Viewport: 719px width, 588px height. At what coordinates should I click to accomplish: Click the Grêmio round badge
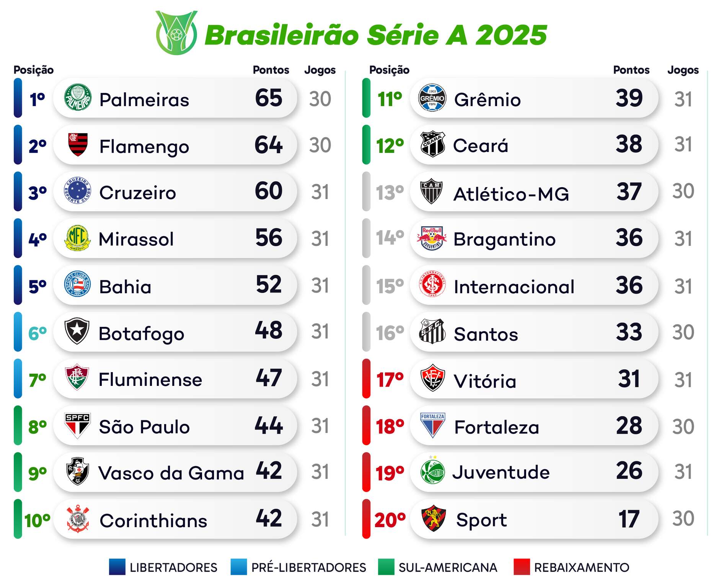(432, 98)
